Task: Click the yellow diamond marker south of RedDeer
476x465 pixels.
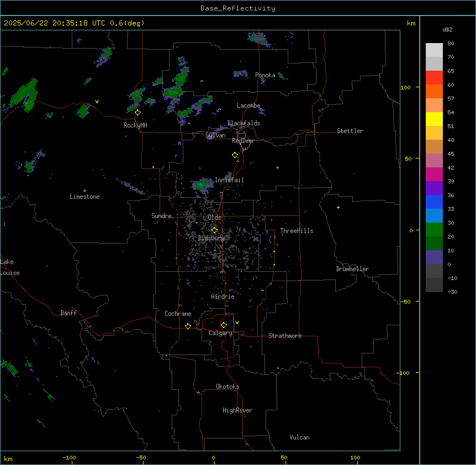Action: (x=235, y=155)
